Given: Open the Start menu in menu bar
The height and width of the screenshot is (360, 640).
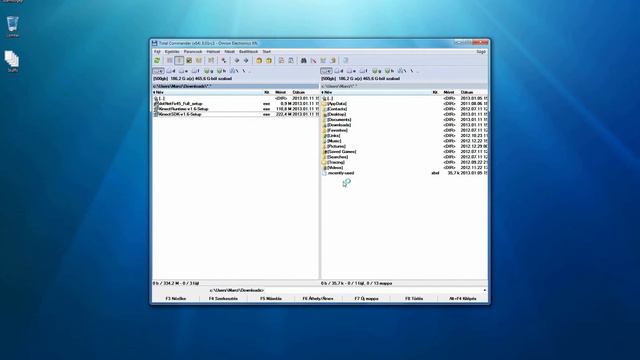Looking at the screenshot, I should tap(267, 52).
